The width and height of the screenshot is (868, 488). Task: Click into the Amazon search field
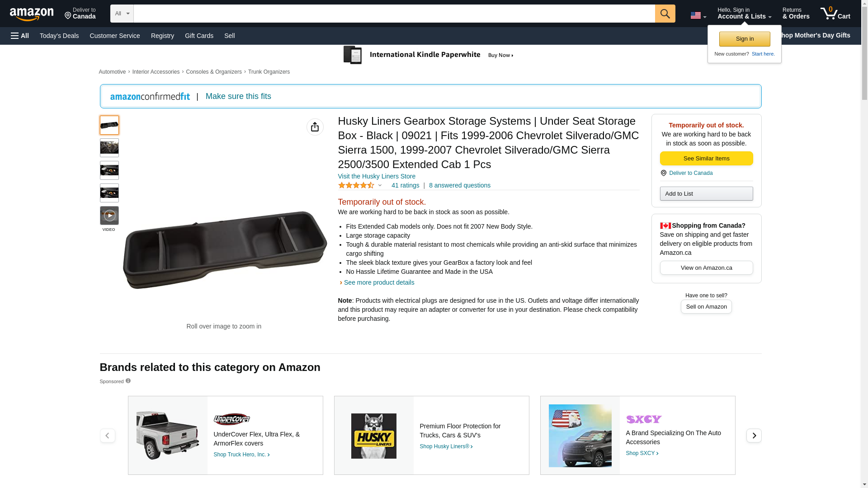[394, 14]
